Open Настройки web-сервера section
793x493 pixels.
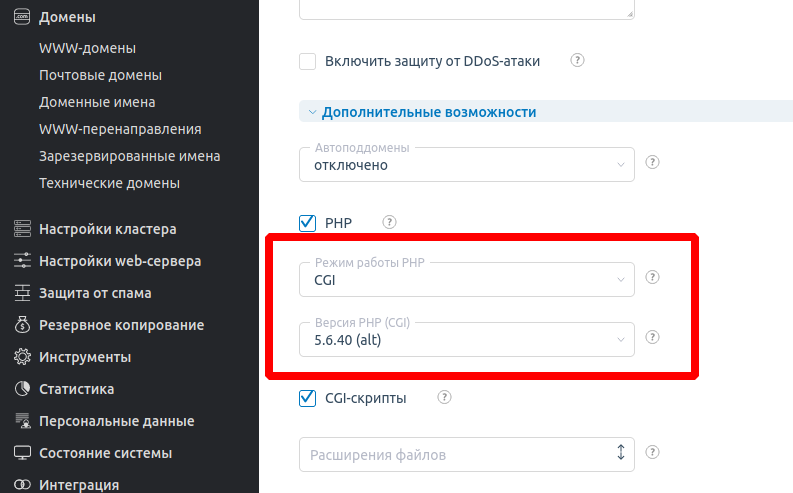click(120, 261)
